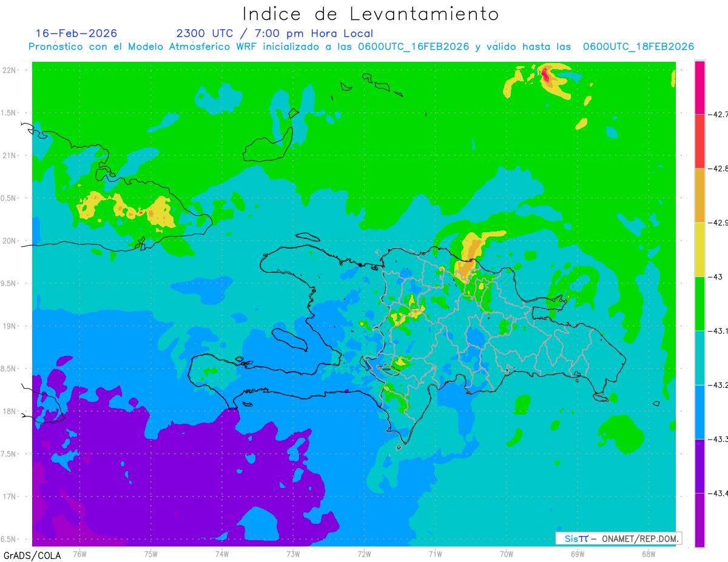Click the yellow legend swatch between -42.9 and -43

pos(699,249)
